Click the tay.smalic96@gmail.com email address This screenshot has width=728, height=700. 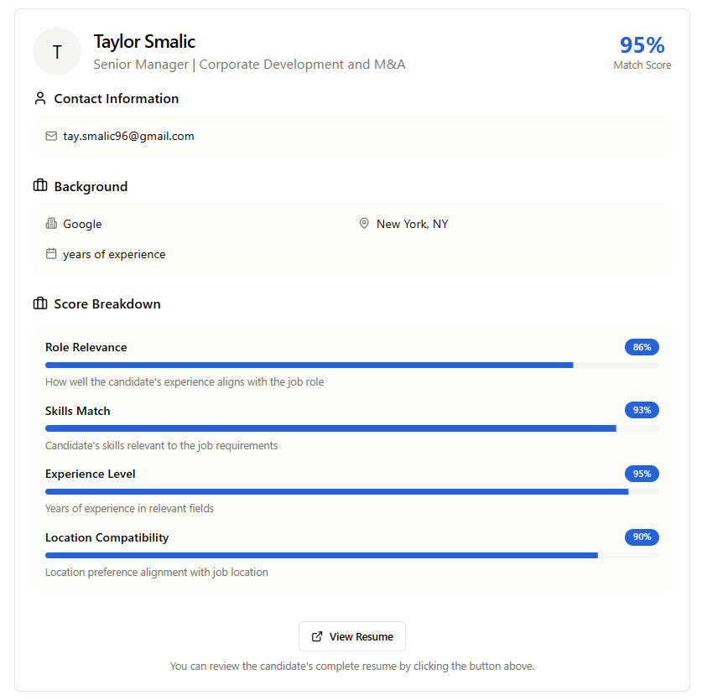pos(128,136)
